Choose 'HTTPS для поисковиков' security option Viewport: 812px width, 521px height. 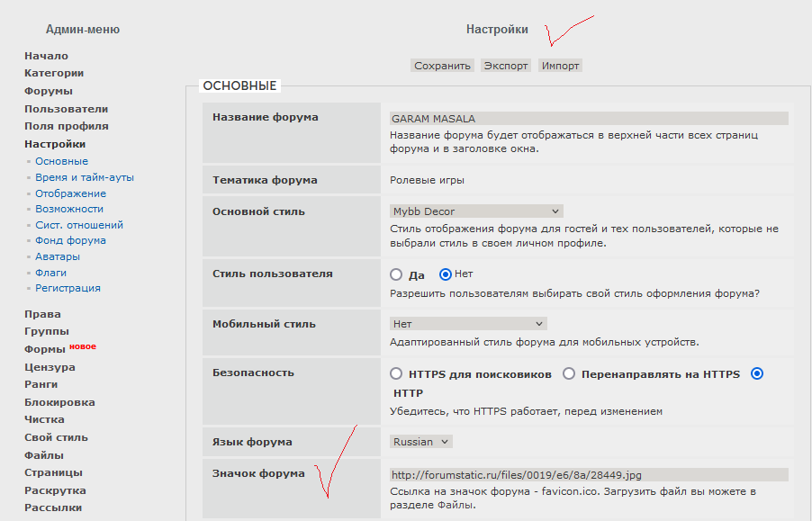[x=396, y=373]
